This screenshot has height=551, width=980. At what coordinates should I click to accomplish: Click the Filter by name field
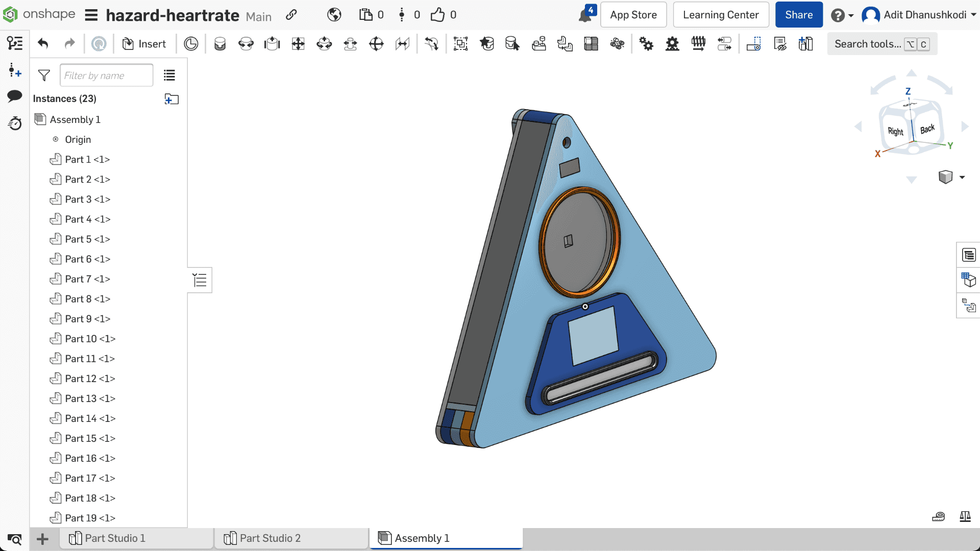[106, 76]
